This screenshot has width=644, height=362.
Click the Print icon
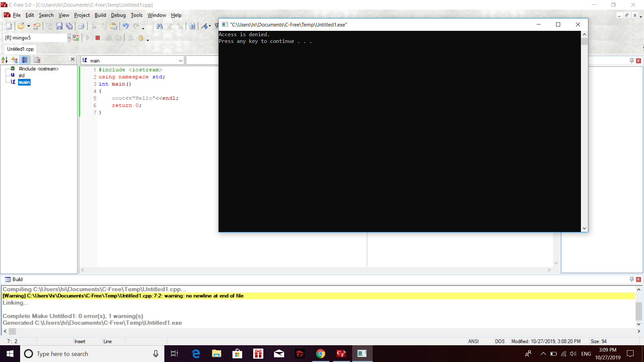point(81,26)
